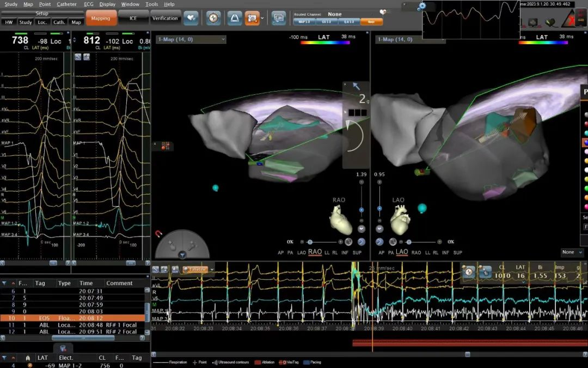Image resolution: width=588 pixels, height=368 pixels.
Task: Click the trash bin icon below points list
Action: (63, 348)
